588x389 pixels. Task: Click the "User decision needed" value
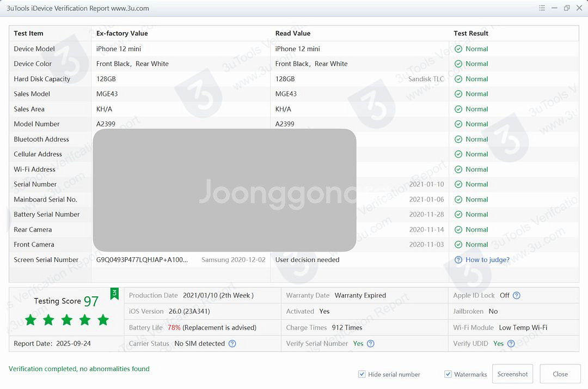point(307,259)
